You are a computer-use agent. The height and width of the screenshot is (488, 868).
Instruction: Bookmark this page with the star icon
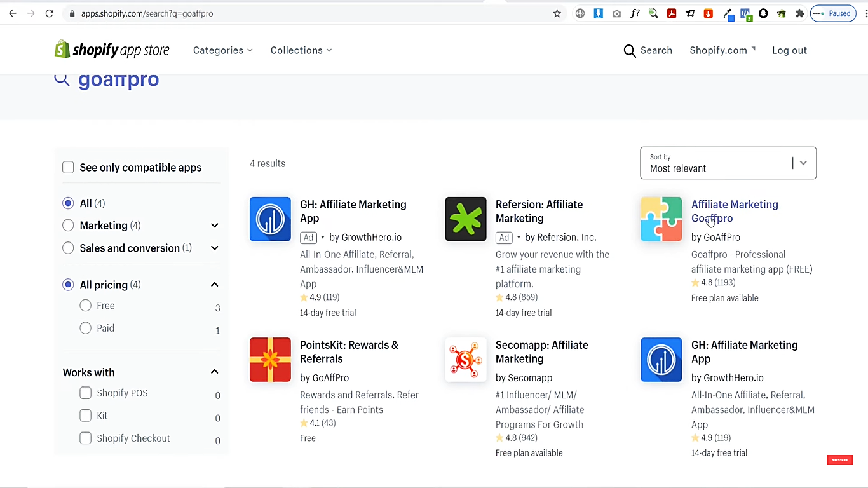click(x=557, y=13)
